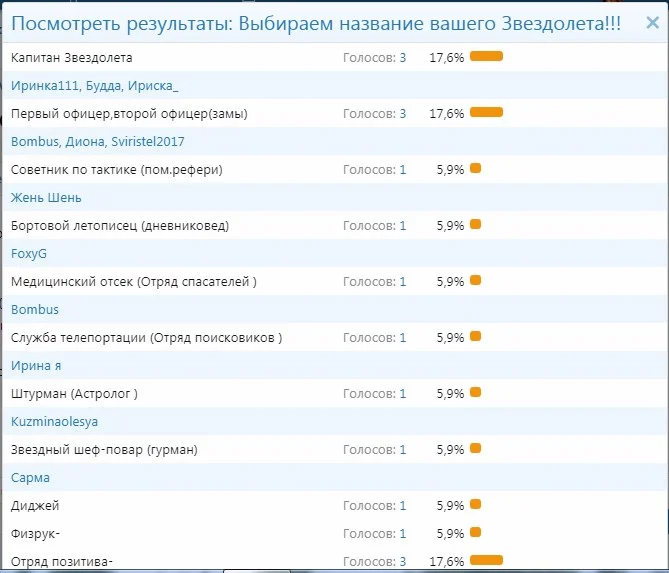
Task: Click orange bar for Диджей
Action: [x=476, y=504]
